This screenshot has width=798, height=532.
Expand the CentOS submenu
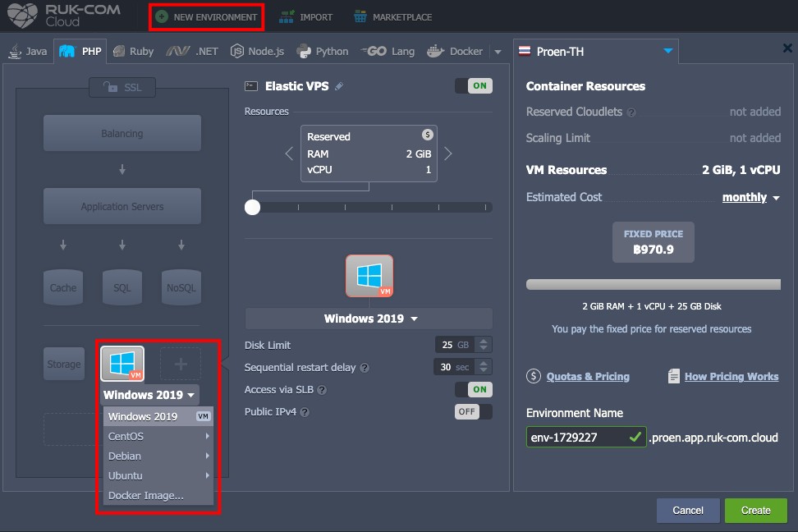tap(158, 436)
